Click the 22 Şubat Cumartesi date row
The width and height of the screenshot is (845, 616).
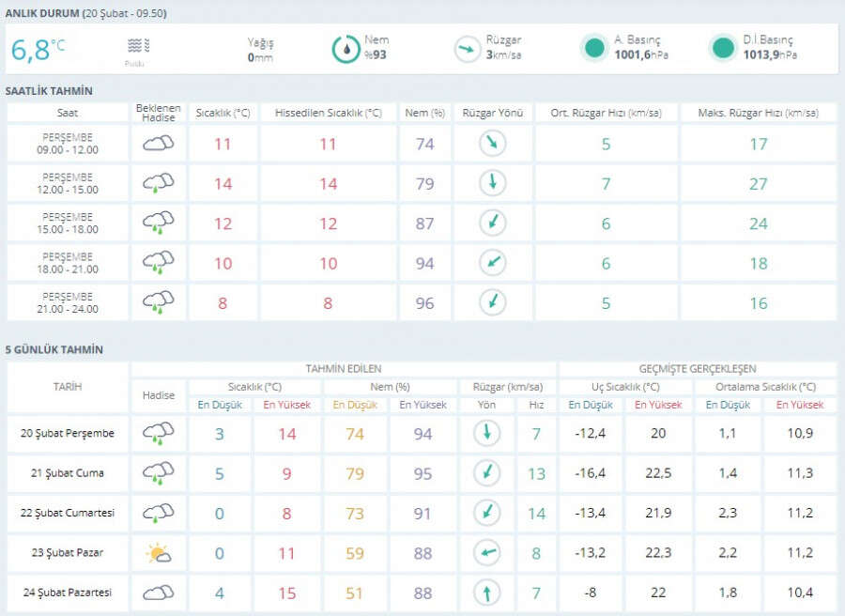point(68,513)
